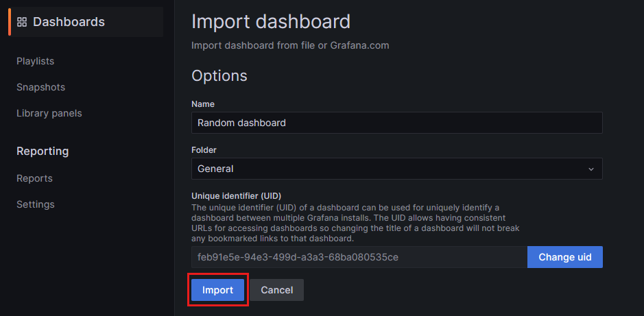
Task: Select the Reporting section header
Action: 43,151
